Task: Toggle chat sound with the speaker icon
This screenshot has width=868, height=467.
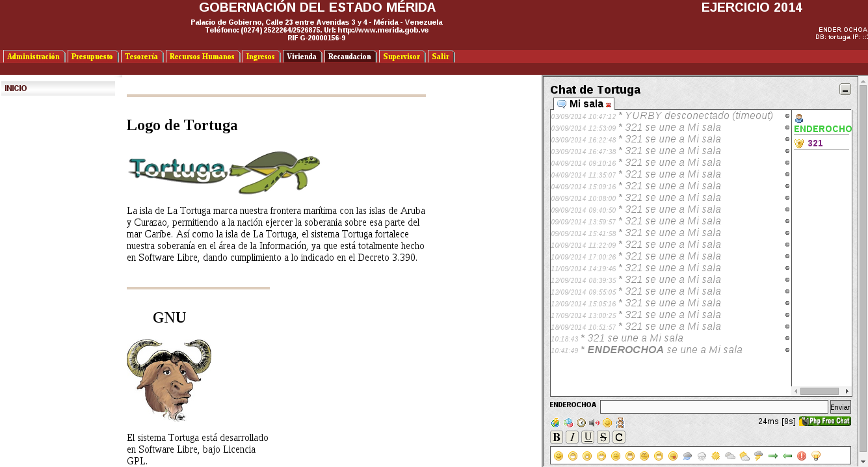Action: click(x=594, y=423)
